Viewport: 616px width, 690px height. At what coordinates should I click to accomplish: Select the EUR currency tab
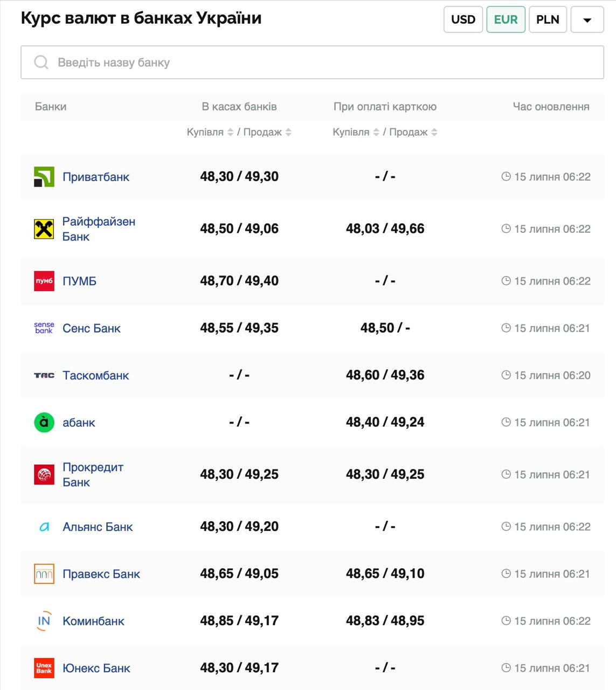(506, 20)
